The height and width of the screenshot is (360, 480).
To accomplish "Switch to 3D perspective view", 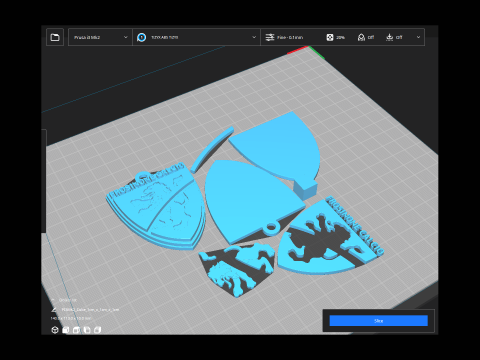I will [x=55, y=330].
